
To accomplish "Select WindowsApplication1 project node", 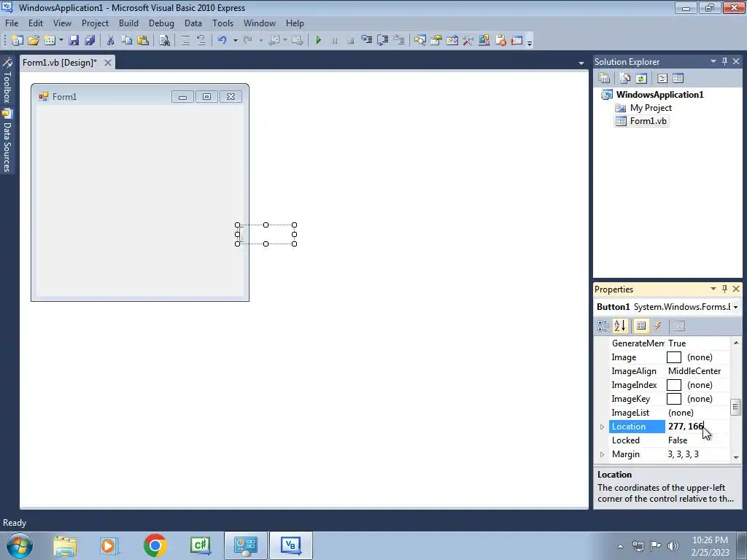I will click(659, 94).
